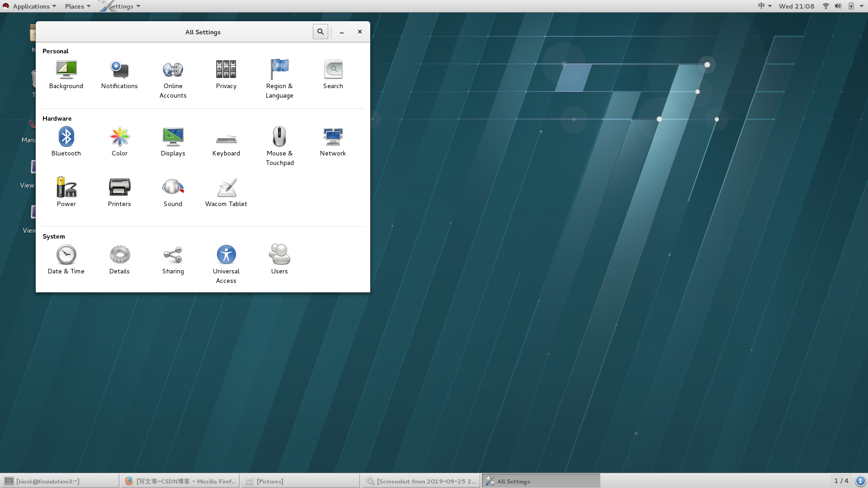Open Universal Access settings

pos(226,255)
